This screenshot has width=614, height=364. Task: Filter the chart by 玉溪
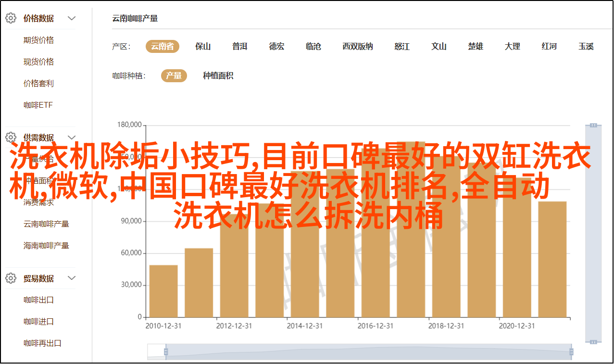pyautogui.click(x=586, y=47)
